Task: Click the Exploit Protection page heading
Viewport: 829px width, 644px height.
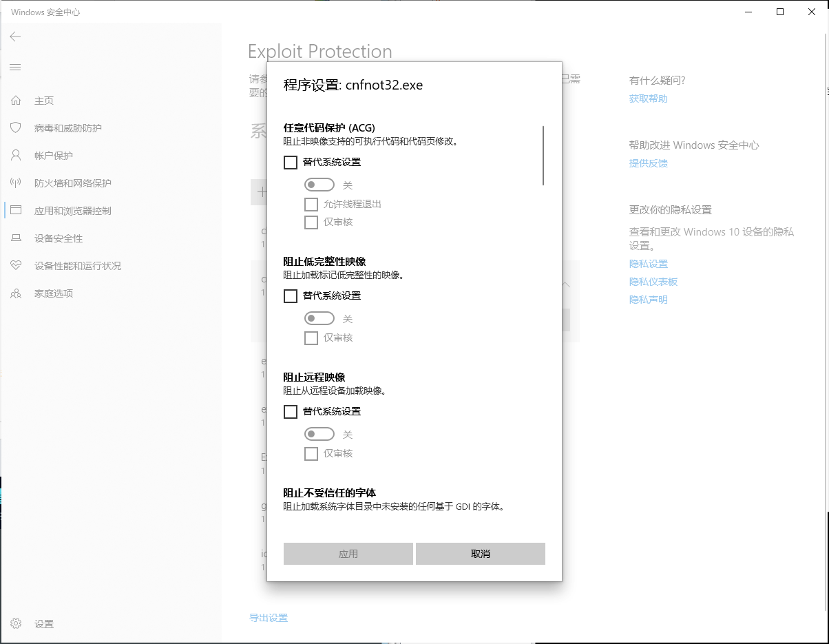Action: [320, 52]
